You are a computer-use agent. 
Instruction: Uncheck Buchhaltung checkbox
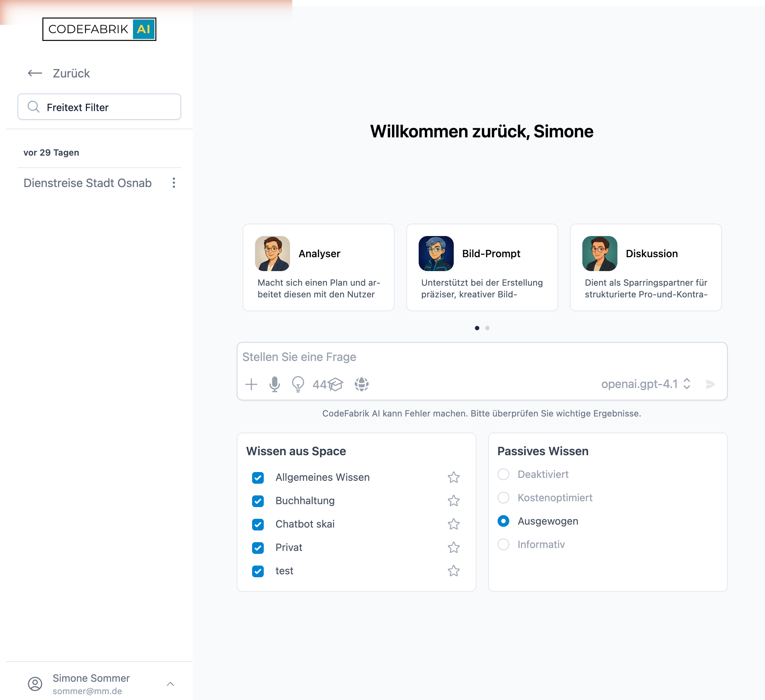(x=258, y=501)
